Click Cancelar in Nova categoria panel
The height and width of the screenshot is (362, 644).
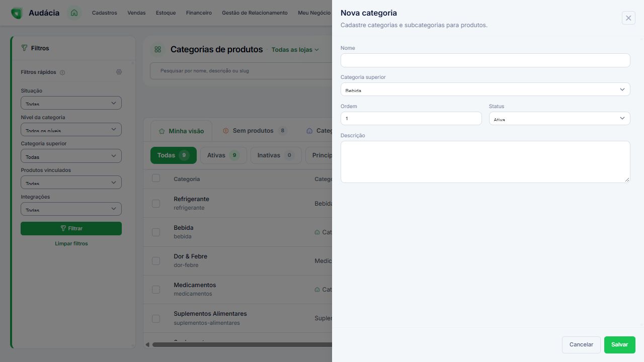click(581, 345)
